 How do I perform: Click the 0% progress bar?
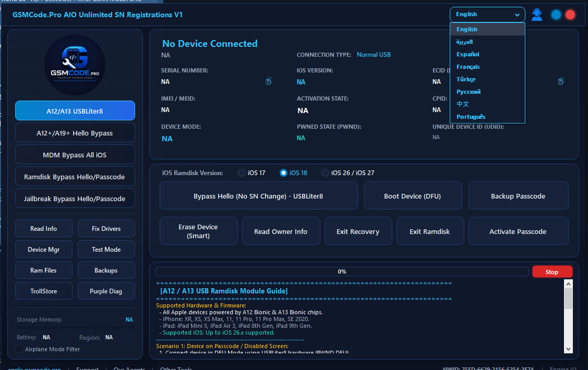pyautogui.click(x=342, y=272)
